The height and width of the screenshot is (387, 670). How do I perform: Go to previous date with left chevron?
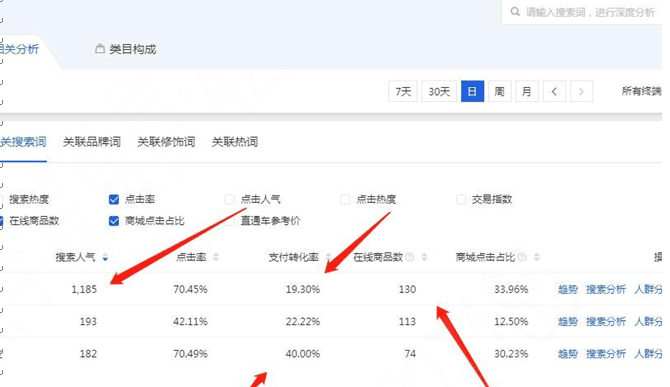pyautogui.click(x=554, y=91)
